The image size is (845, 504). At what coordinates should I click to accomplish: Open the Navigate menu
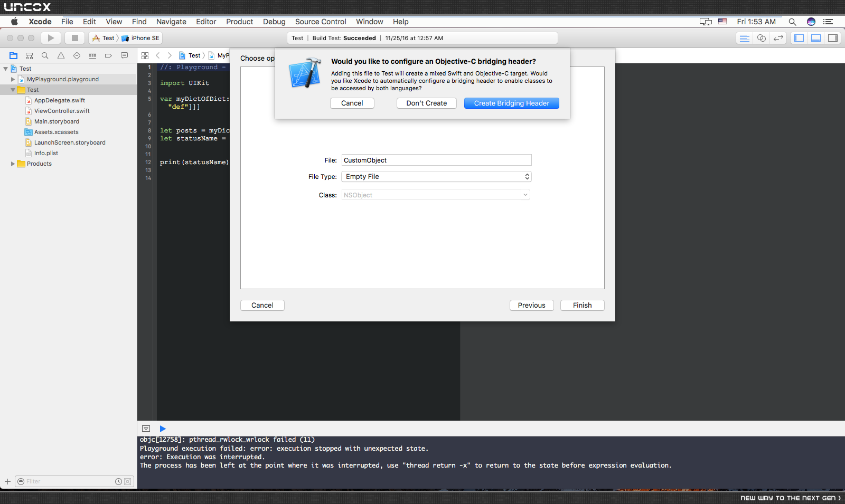pos(171,22)
